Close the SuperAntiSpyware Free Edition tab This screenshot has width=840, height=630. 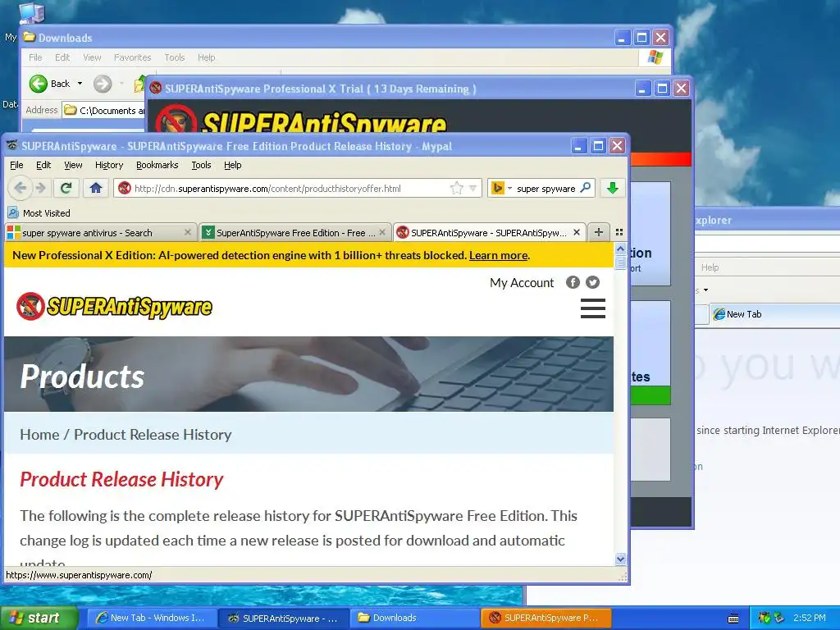pyautogui.click(x=382, y=232)
